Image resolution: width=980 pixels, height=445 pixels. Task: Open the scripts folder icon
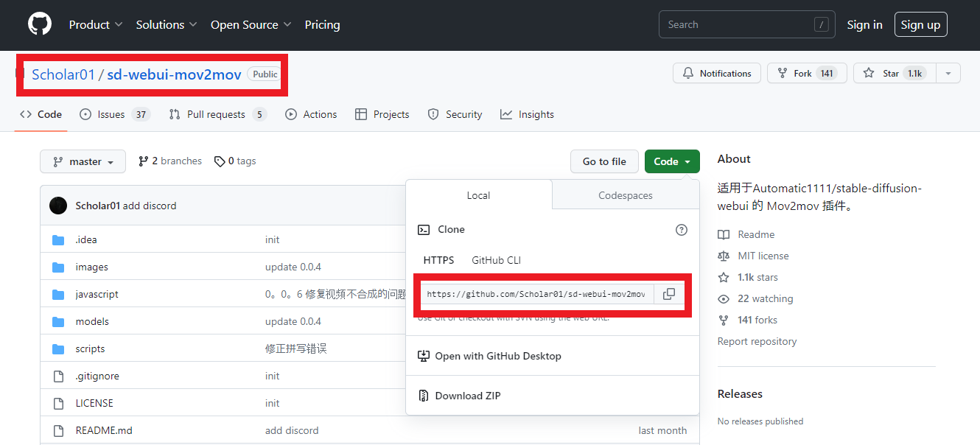point(59,348)
